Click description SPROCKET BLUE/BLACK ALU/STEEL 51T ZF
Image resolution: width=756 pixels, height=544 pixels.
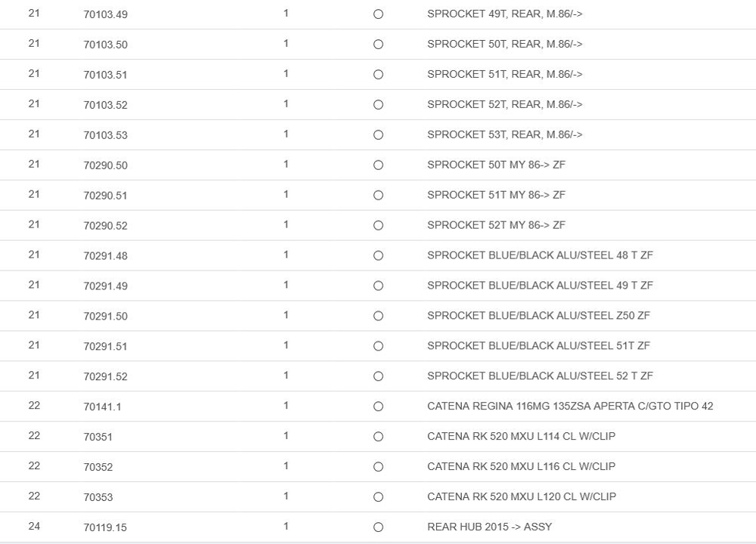point(538,345)
